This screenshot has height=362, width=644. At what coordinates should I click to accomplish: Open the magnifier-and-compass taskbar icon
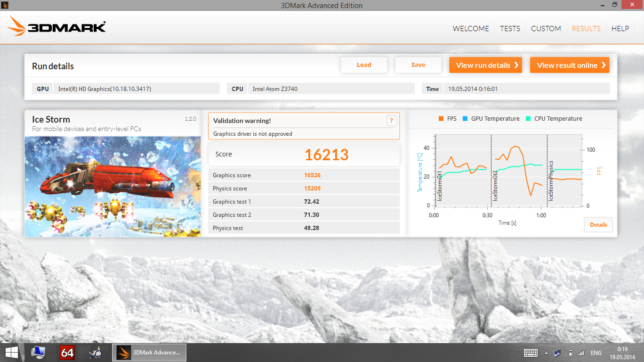point(97,353)
